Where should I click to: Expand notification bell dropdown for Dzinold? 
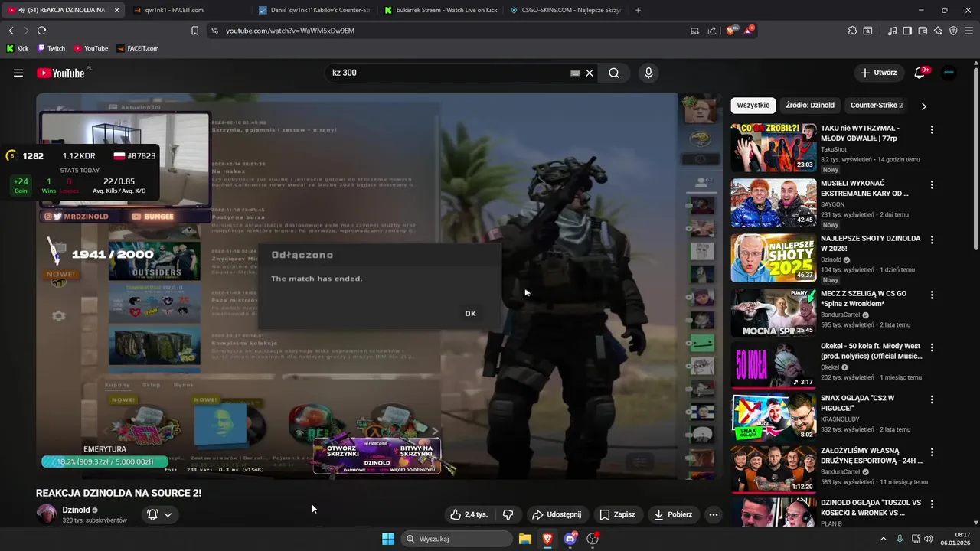[x=167, y=514]
